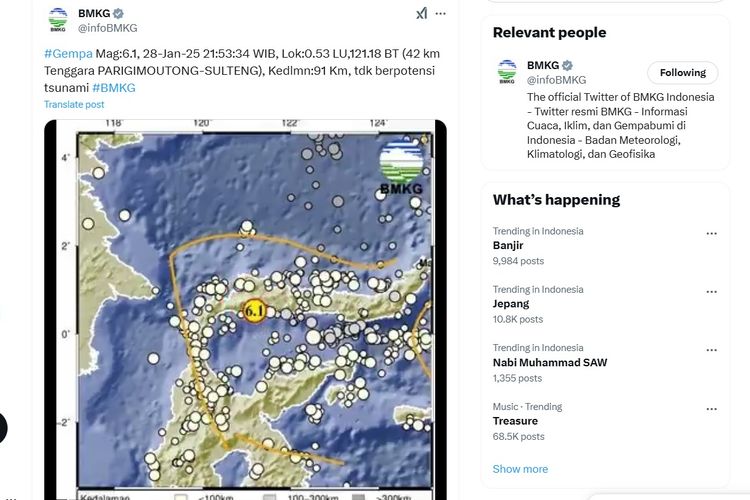Click the 1,355 posts count text
The height and width of the screenshot is (500, 750).
click(517, 378)
